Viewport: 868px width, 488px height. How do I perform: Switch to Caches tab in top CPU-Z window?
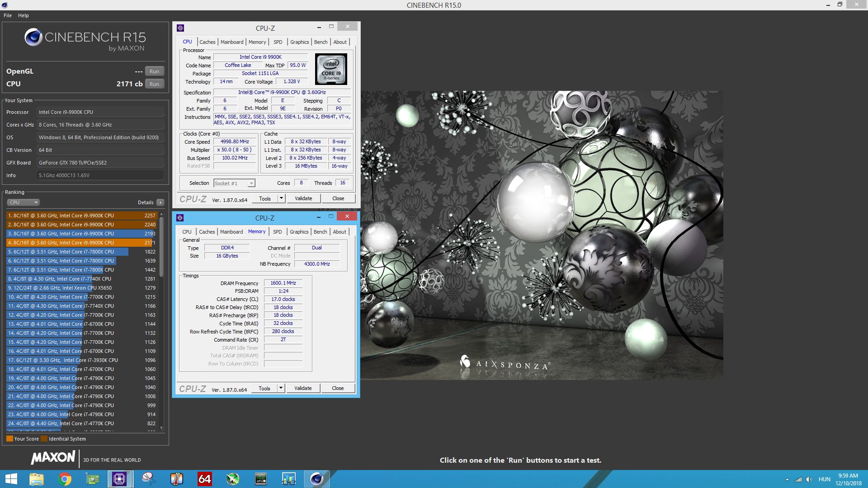(x=208, y=42)
